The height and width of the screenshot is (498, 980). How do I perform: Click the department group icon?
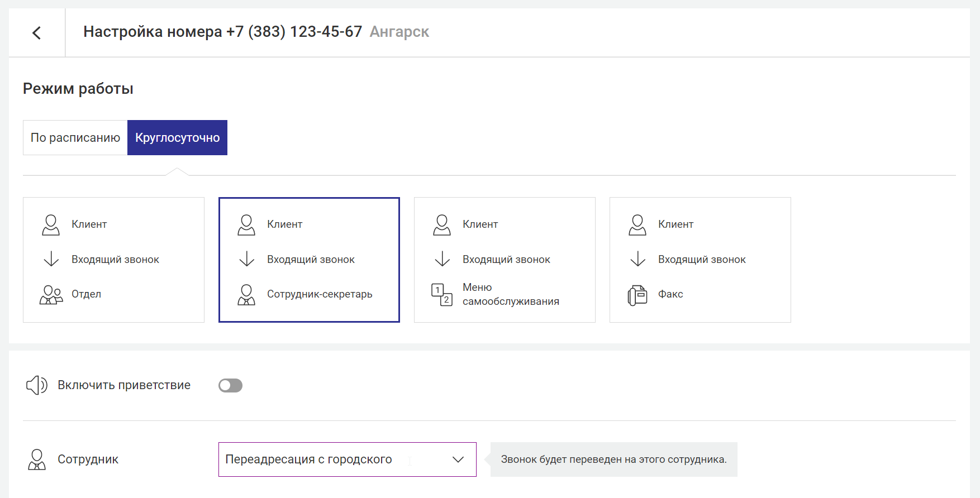pyautogui.click(x=51, y=294)
